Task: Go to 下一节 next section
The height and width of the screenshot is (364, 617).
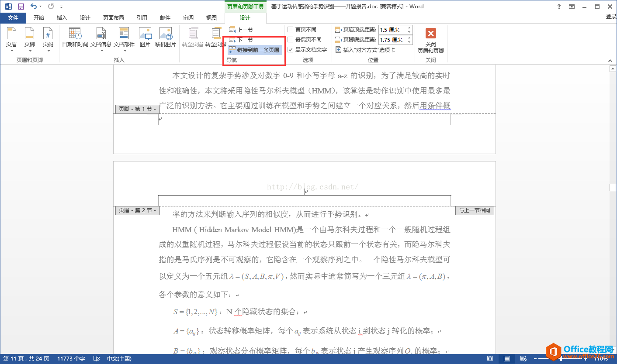Action: (241, 40)
